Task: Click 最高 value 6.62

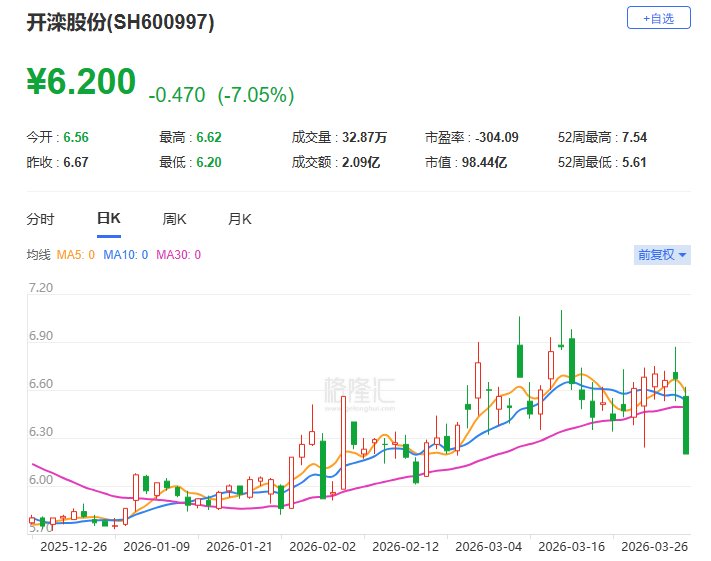Action: pyautogui.click(x=209, y=137)
